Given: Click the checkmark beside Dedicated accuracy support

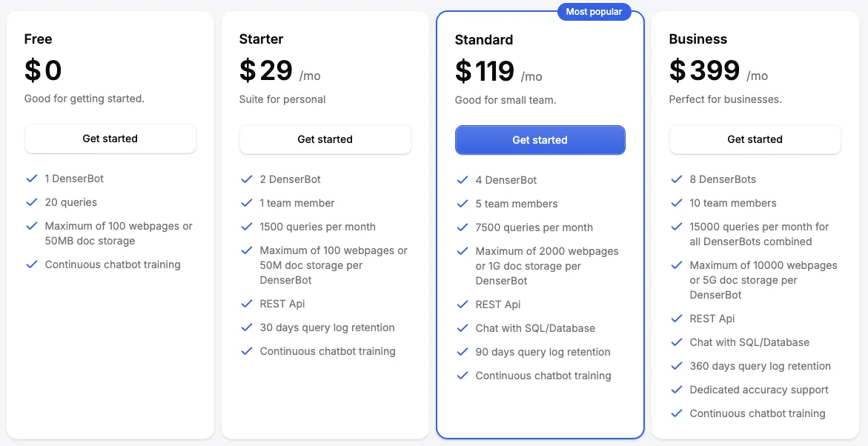Looking at the screenshot, I should [677, 389].
